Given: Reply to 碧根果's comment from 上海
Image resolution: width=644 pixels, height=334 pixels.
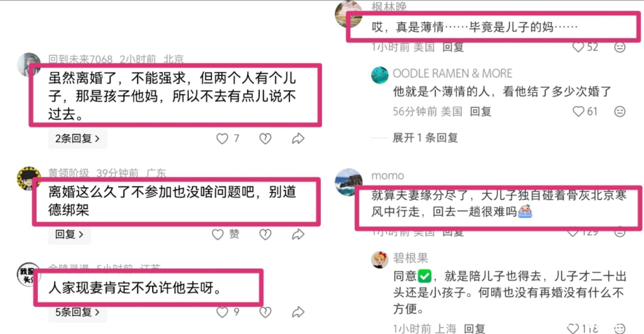Looking at the screenshot, I should click(x=475, y=329).
